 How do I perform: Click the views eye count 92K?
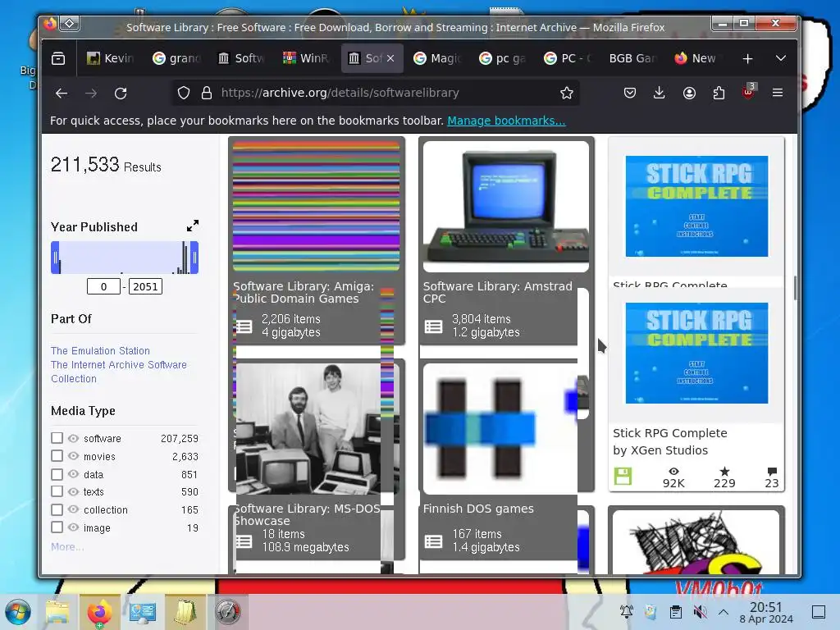click(673, 477)
